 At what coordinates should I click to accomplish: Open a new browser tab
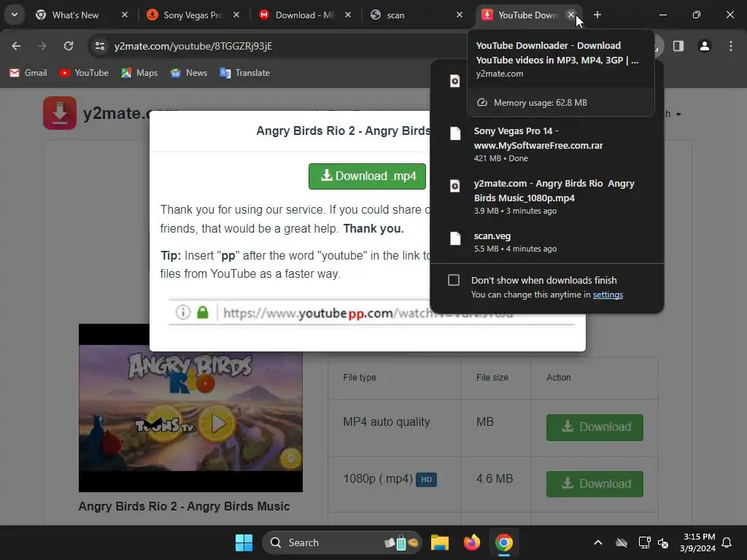tap(597, 15)
